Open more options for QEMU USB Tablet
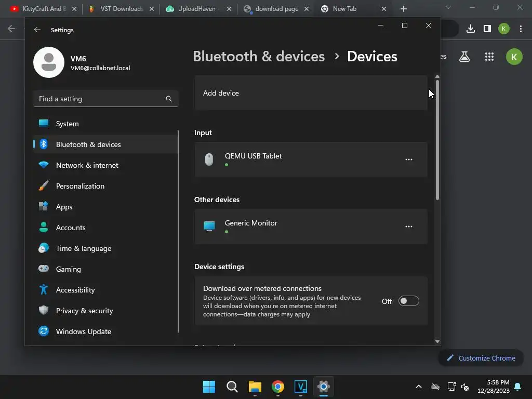Image resolution: width=532 pixels, height=399 pixels. (409, 159)
